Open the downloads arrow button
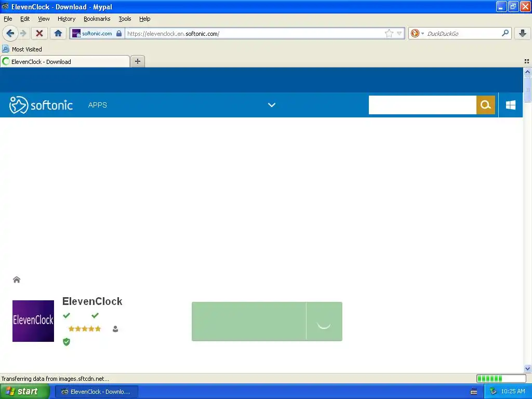Viewport: 532px width, 399px height. click(523, 33)
